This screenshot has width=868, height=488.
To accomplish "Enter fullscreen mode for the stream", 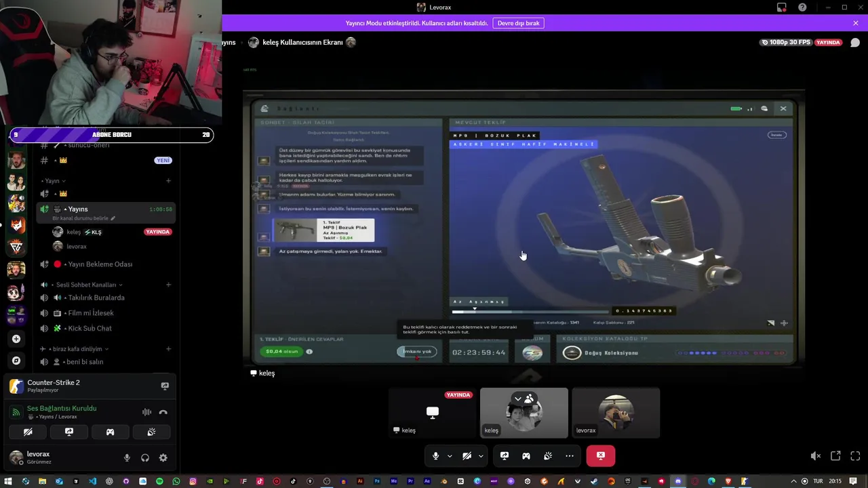I will (855, 456).
